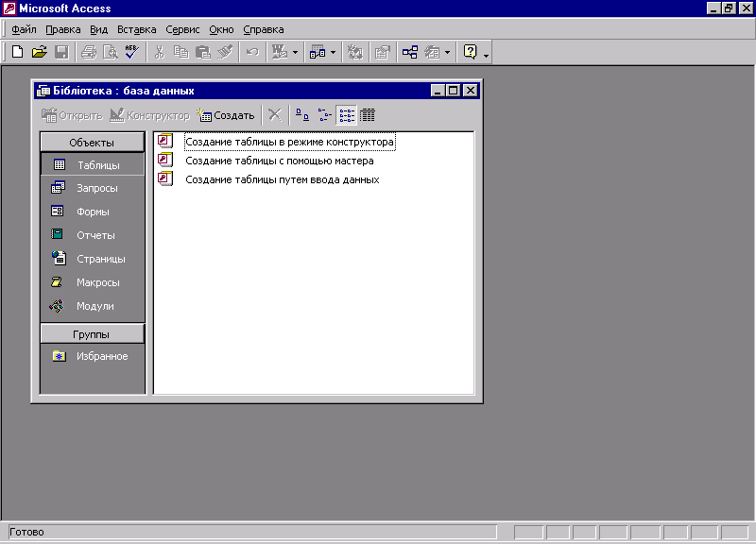Open Print Preview from the toolbar
756x544 pixels.
(111, 52)
